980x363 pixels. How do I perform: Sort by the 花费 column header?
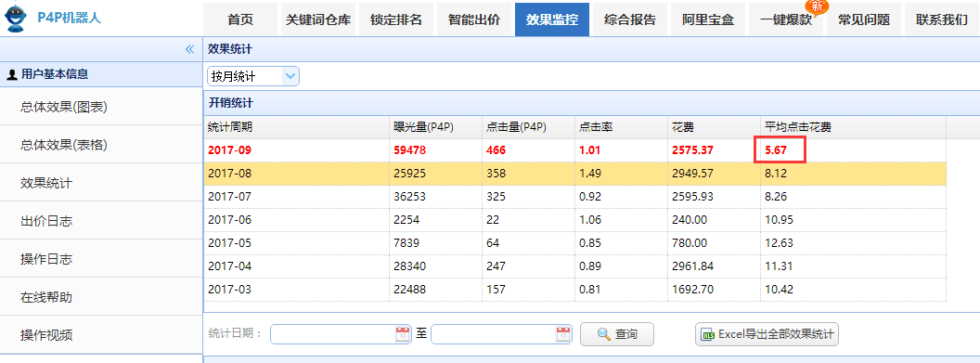(x=713, y=127)
